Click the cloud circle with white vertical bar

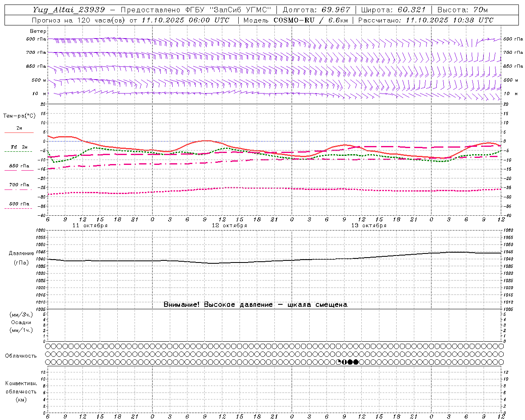click(x=344, y=362)
